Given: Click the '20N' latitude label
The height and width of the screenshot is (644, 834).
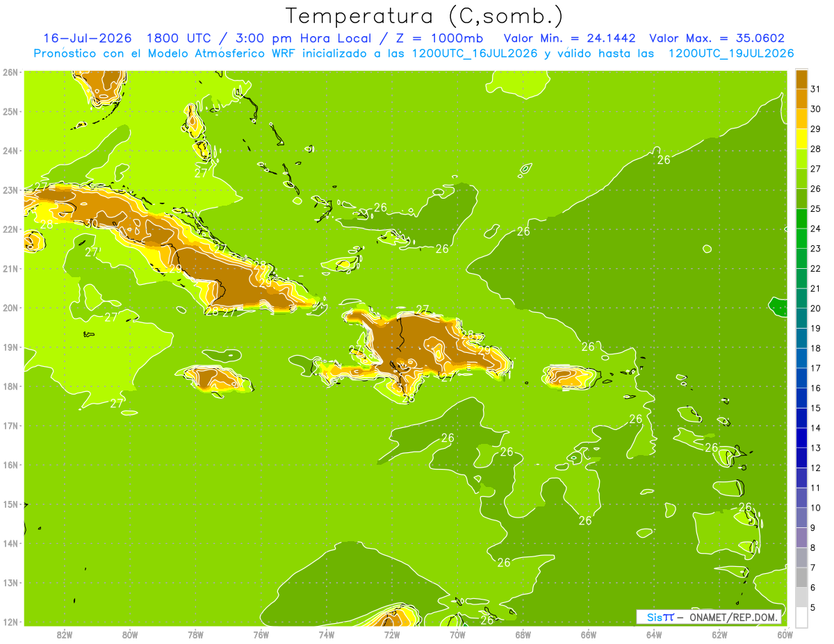Looking at the screenshot, I should coord(10,308).
